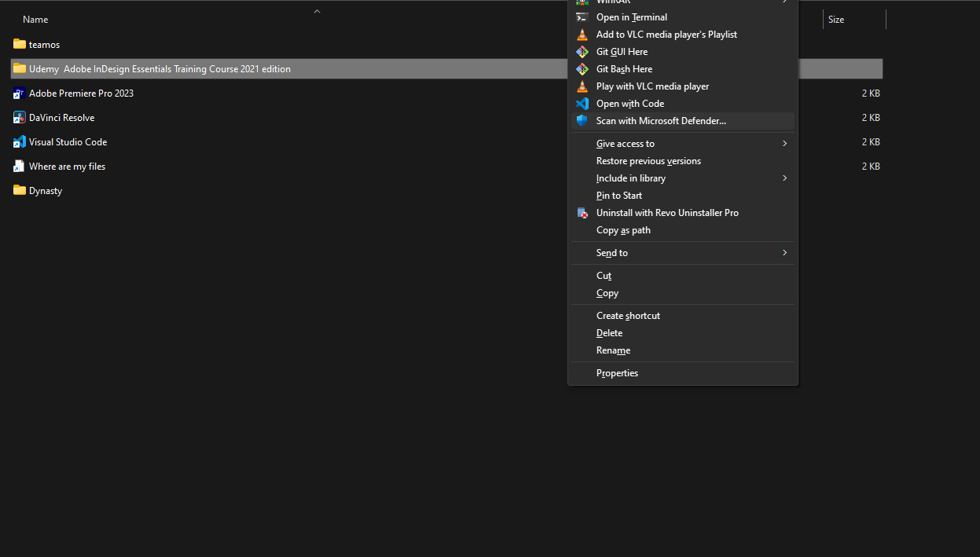980x557 pixels.
Task: Click the terminal icon beside Open in Terminal
Action: pyautogui.click(x=582, y=17)
